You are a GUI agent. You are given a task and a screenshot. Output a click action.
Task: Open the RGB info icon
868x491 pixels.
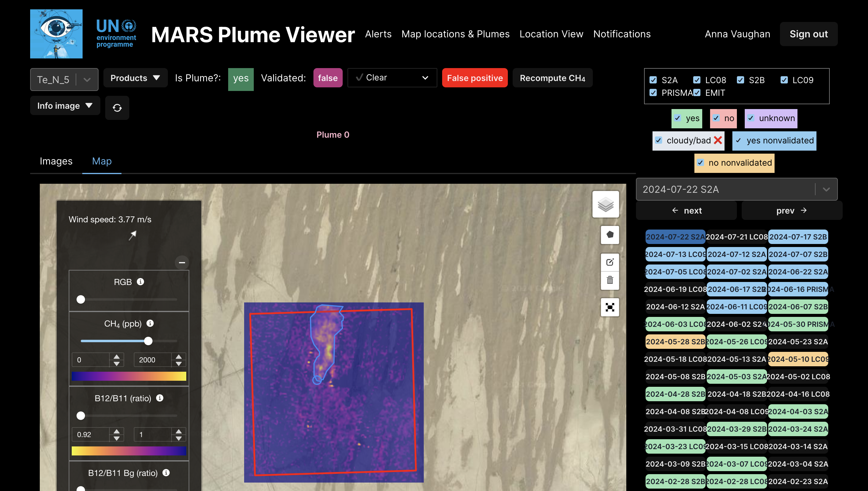[140, 282]
